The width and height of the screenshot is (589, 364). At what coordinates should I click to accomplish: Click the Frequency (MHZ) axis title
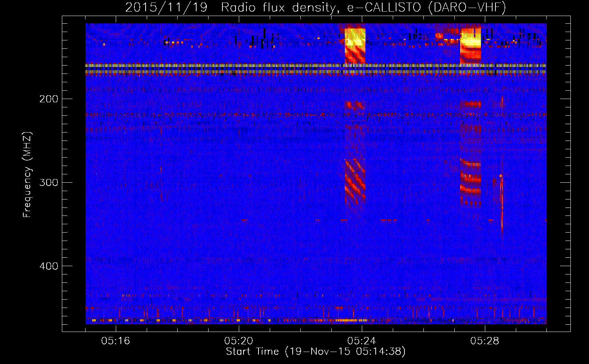[27, 175]
